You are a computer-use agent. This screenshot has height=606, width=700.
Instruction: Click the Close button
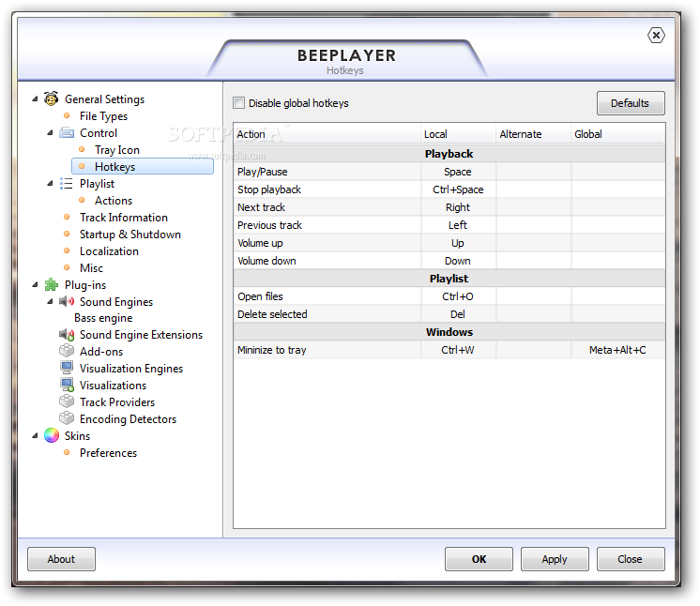(x=631, y=559)
